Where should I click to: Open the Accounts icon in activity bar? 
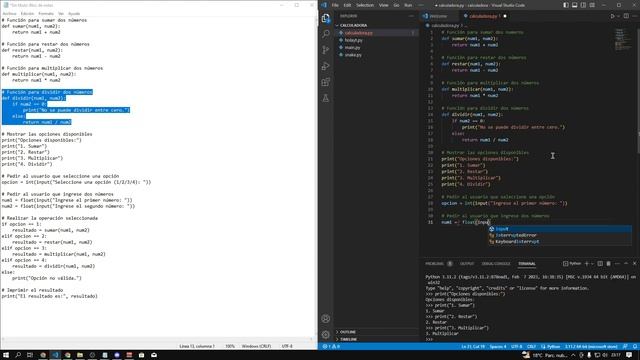[x=326, y=319]
